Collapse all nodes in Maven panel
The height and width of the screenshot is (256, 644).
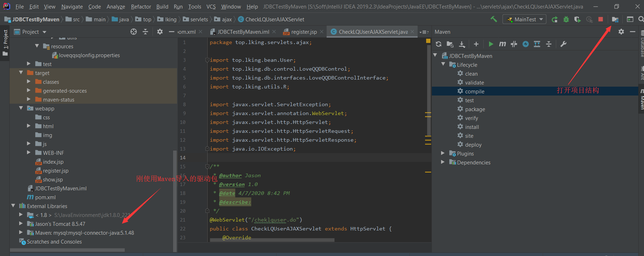[x=549, y=44]
